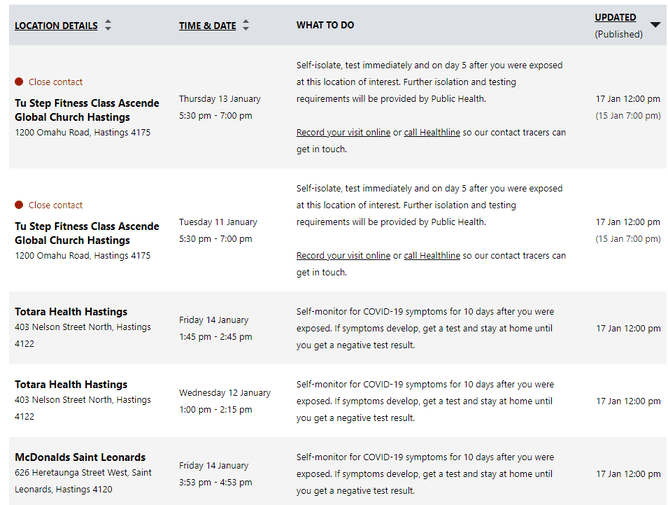Select Tu Step Fitness Class Thursday 13 January entry
This screenshot has width=668, height=505.
click(86, 109)
